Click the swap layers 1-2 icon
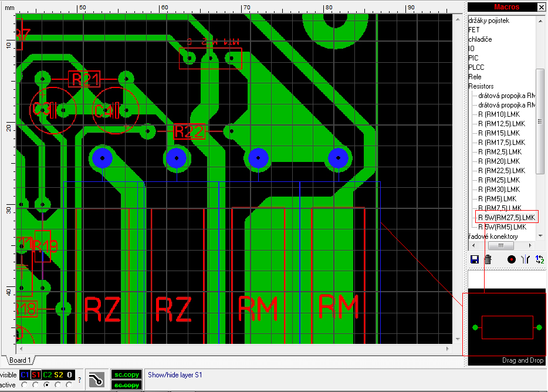Screen dimensions: 548x392 (540, 259)
